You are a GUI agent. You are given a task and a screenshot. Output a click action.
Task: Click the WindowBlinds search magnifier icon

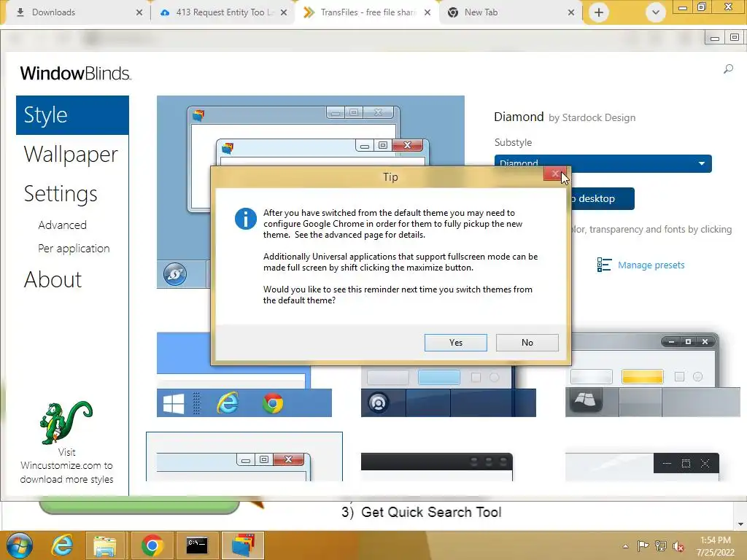tap(728, 69)
